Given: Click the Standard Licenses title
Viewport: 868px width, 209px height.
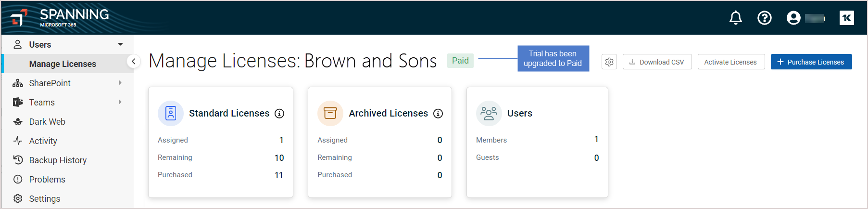Looking at the screenshot, I should [x=229, y=113].
